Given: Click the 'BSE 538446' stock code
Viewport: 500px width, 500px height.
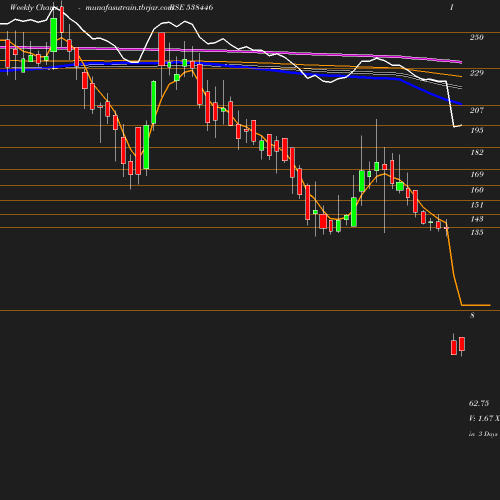Looking at the screenshot, I should (192, 7).
